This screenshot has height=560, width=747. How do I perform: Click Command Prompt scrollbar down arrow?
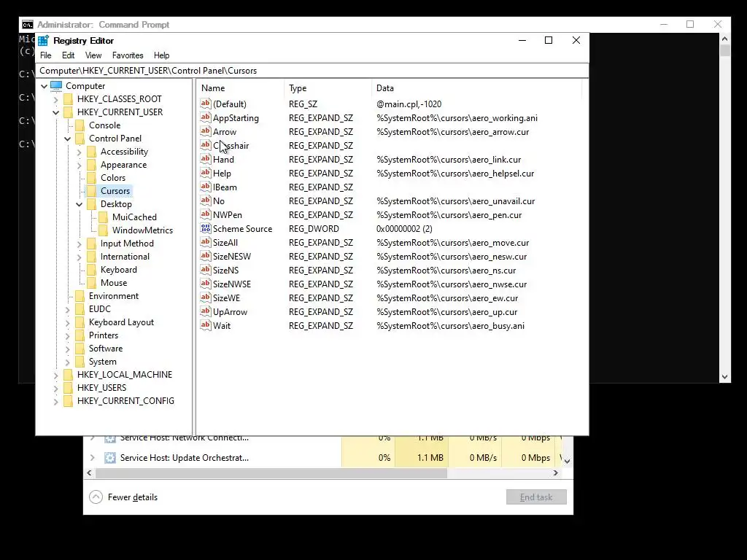724,377
